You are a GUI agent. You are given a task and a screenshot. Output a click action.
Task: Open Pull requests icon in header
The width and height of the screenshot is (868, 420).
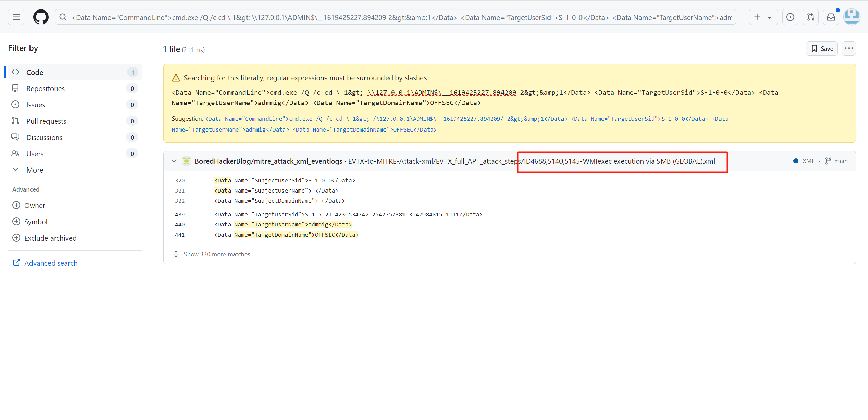[810, 17]
